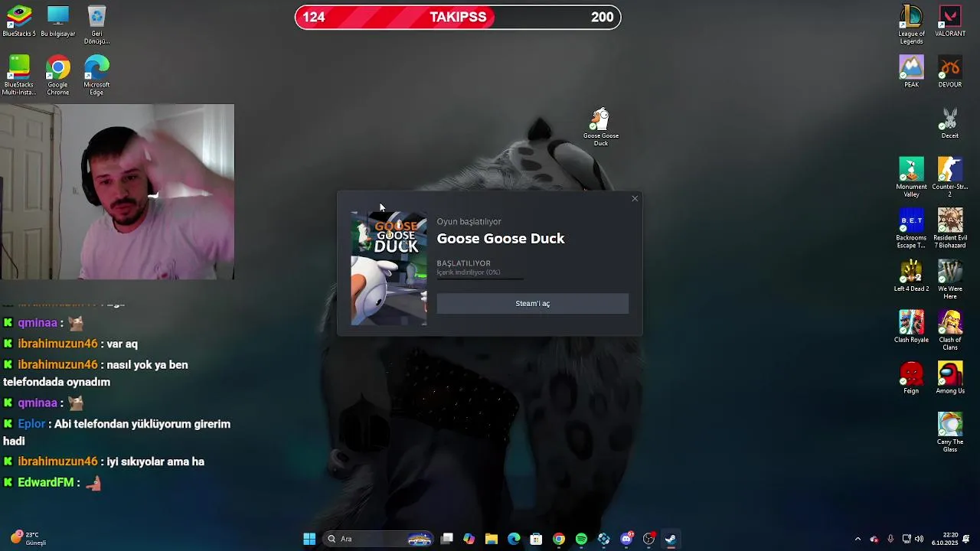Launch Microsoft Edge from the desktop
The width and height of the screenshot is (980, 551).
pos(96,75)
